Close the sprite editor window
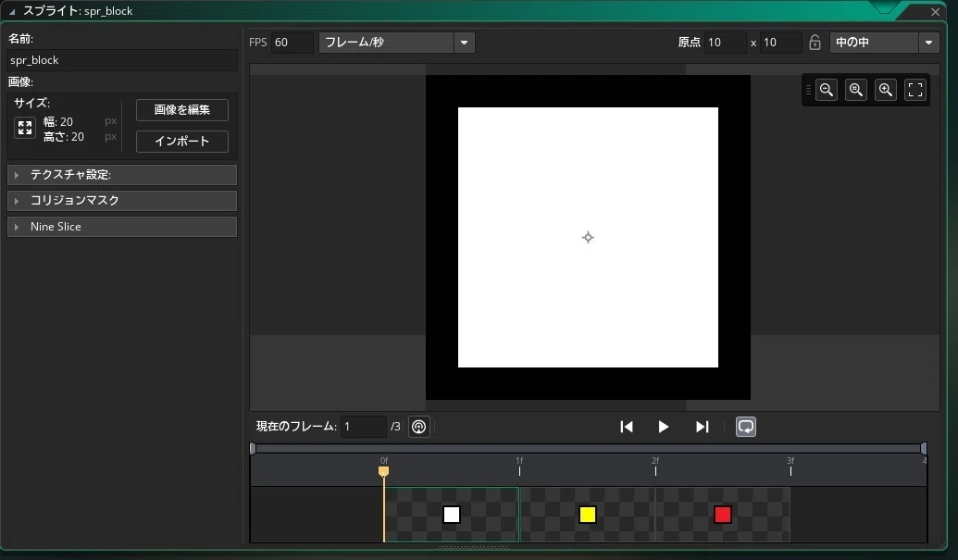Viewport: 958px width, 560px height. coord(935,12)
